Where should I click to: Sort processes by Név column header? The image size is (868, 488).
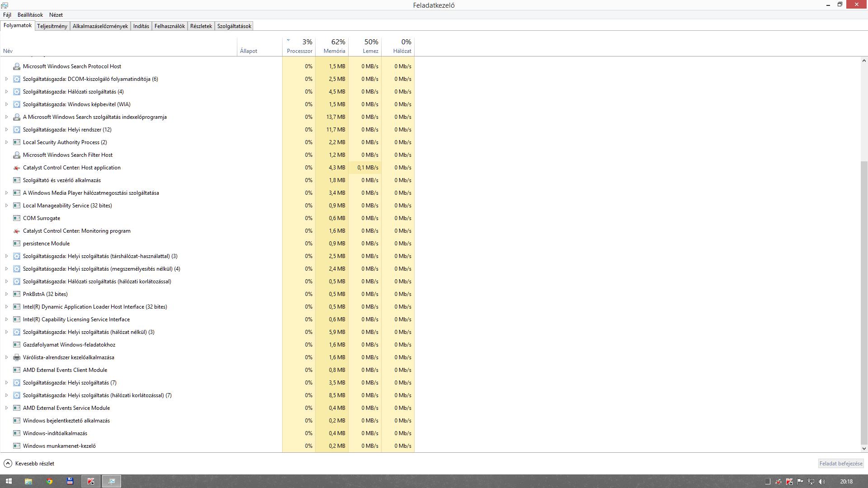(118, 47)
